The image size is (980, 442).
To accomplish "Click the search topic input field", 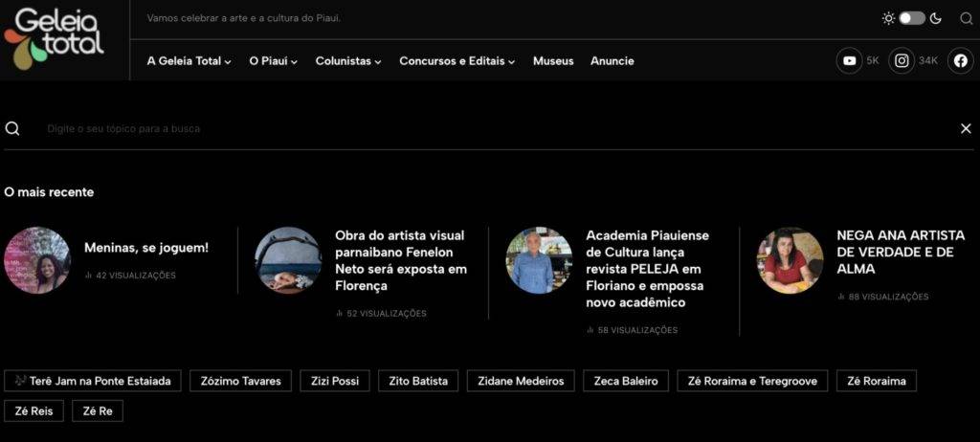I will (479, 128).
